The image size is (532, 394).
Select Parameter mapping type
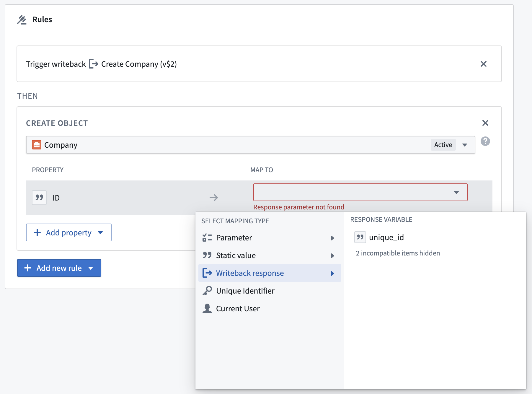(x=270, y=238)
